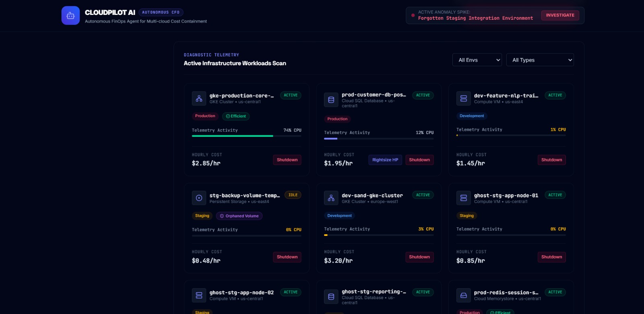Click the stg-backup-volume storage disk icon
The image size is (644, 314).
[x=199, y=198]
